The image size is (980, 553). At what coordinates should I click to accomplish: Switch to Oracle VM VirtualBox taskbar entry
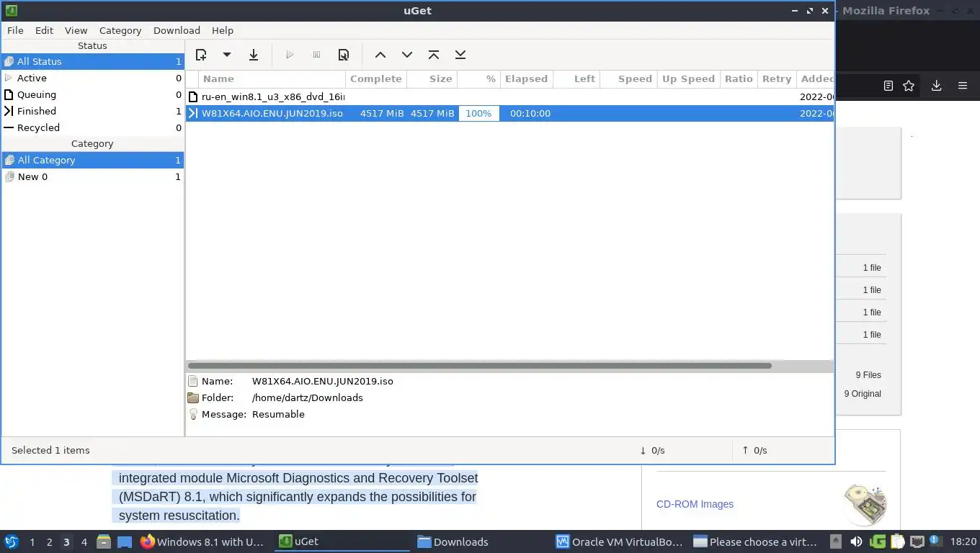(618, 541)
